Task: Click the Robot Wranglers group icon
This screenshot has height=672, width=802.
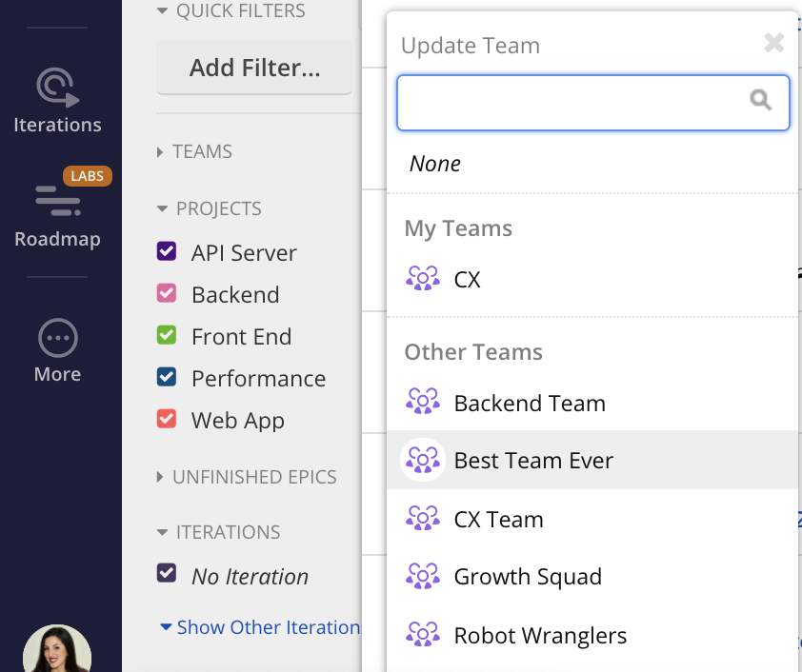Action: click(x=423, y=634)
